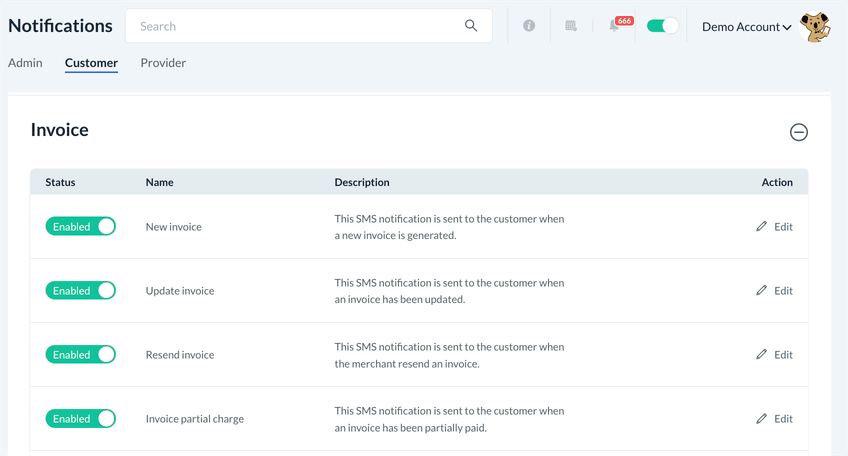Select the Customer tab

tap(91, 63)
